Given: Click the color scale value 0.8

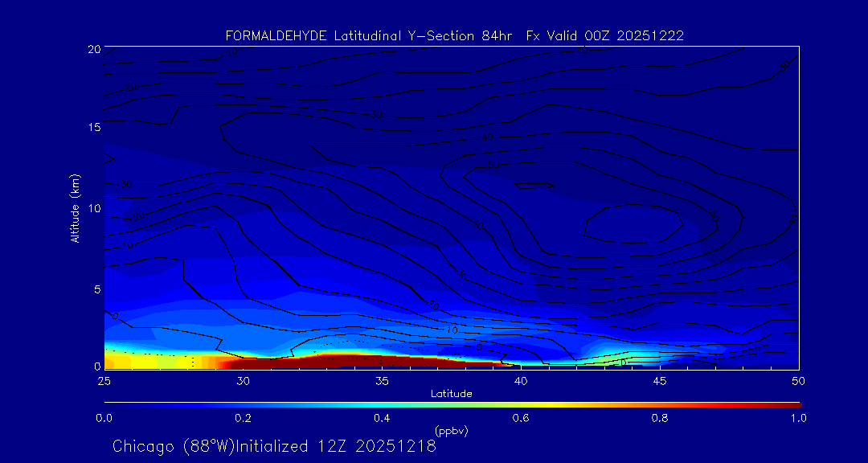Looking at the screenshot, I should point(659,418).
